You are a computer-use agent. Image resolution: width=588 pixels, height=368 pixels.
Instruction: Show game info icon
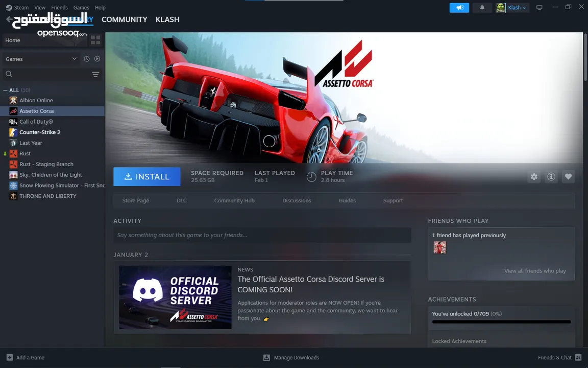tap(551, 176)
